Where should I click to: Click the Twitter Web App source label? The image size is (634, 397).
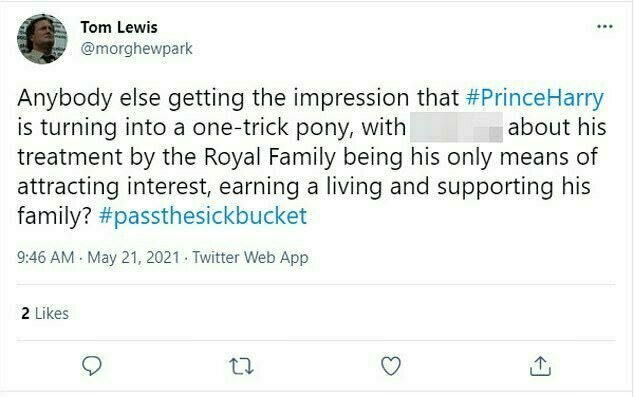coord(250,258)
